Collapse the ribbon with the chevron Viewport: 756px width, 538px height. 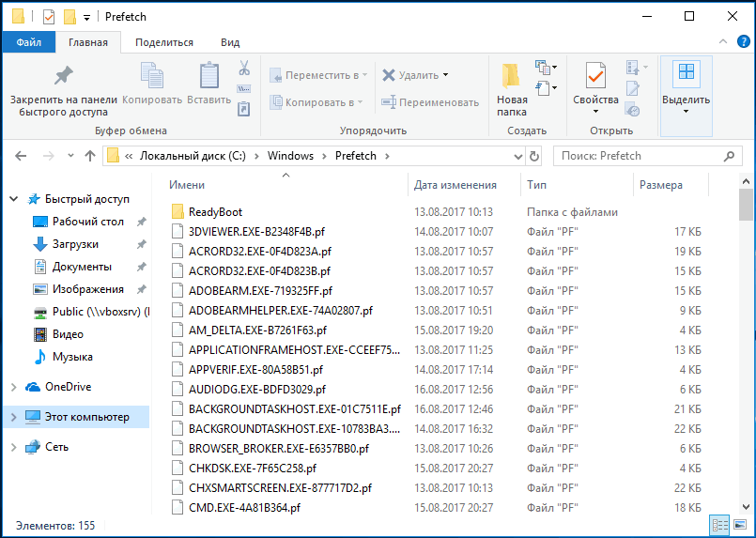[723, 42]
